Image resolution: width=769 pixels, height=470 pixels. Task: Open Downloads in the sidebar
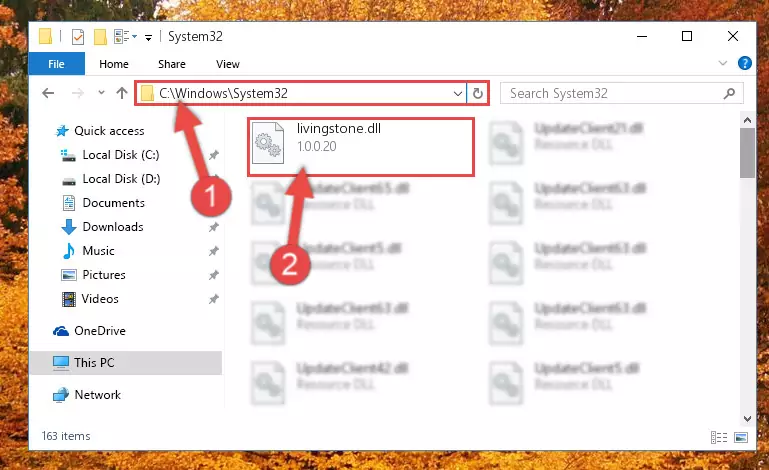113,227
